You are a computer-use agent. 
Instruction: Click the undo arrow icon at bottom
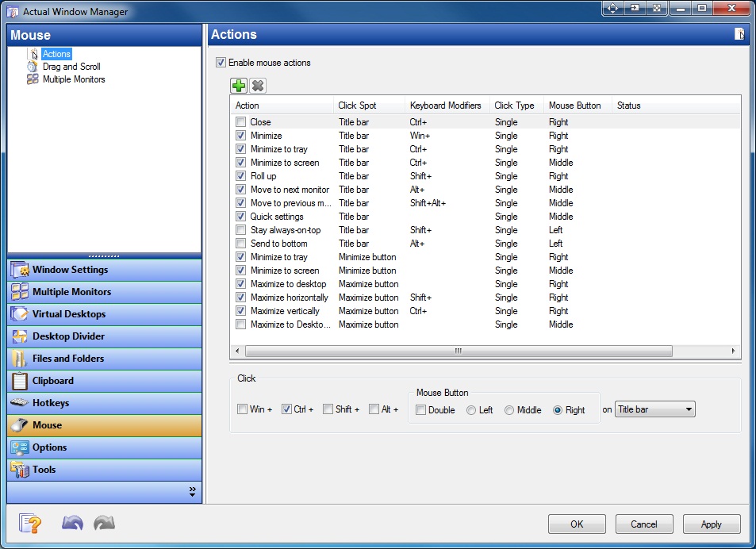point(72,523)
